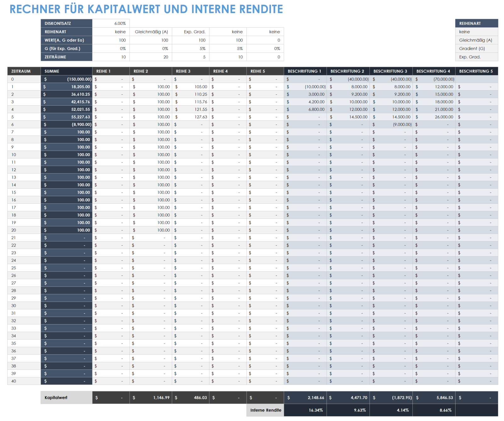Select the Summe cell 18,205.00

pos(66,87)
